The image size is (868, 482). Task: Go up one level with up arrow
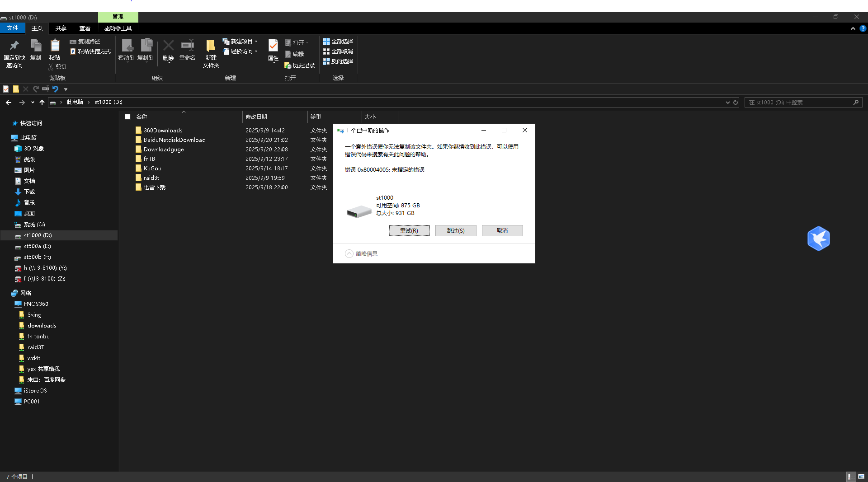[42, 103]
